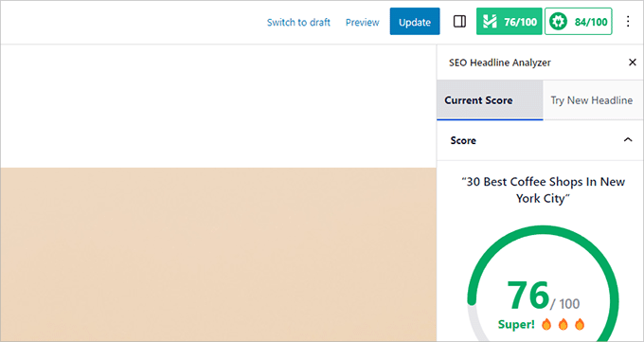This screenshot has height=342, width=644.
Task: Open the post Preview
Action: click(x=362, y=22)
